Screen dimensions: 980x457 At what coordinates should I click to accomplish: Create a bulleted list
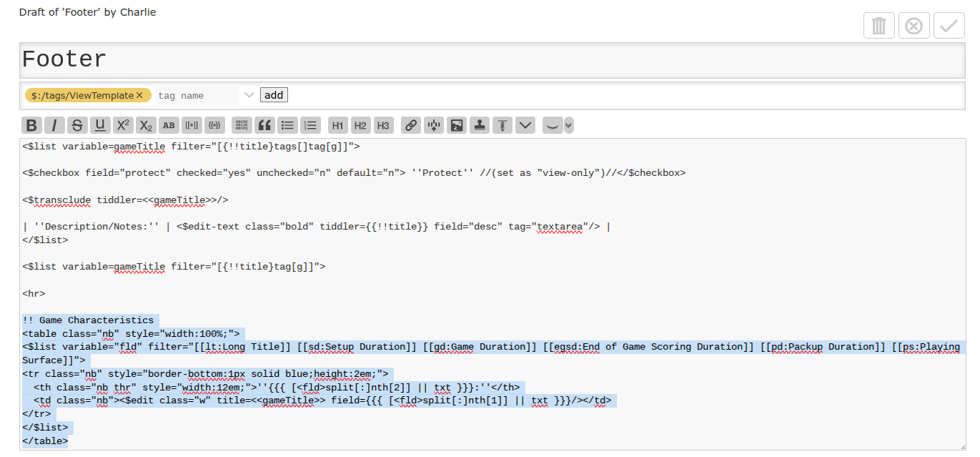pos(288,125)
